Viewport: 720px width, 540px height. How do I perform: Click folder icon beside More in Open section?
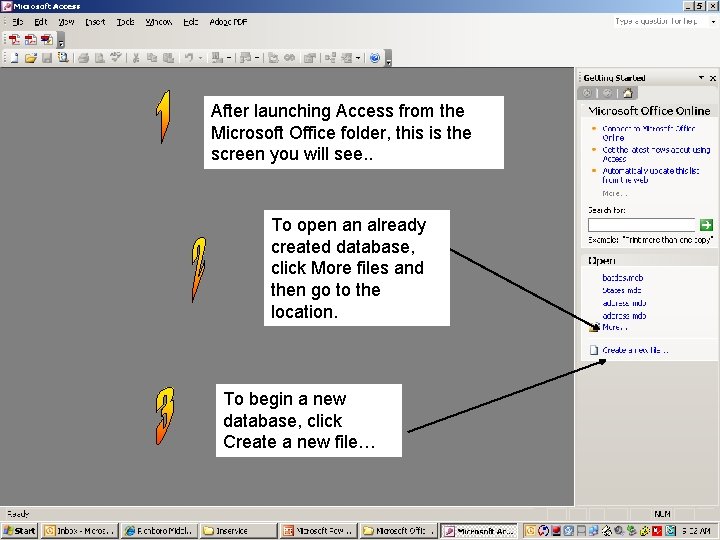[x=594, y=327]
